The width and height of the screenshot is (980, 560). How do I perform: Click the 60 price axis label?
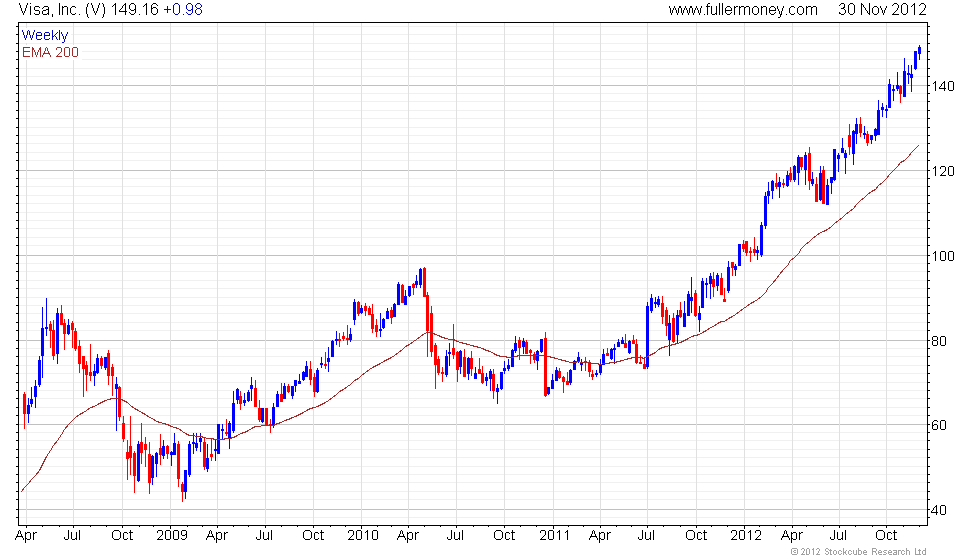939,426
